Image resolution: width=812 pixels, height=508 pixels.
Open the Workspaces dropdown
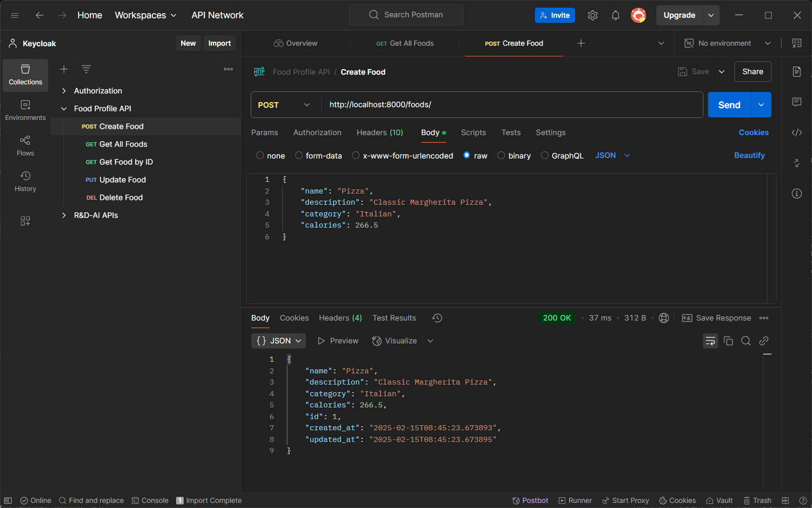tap(146, 15)
